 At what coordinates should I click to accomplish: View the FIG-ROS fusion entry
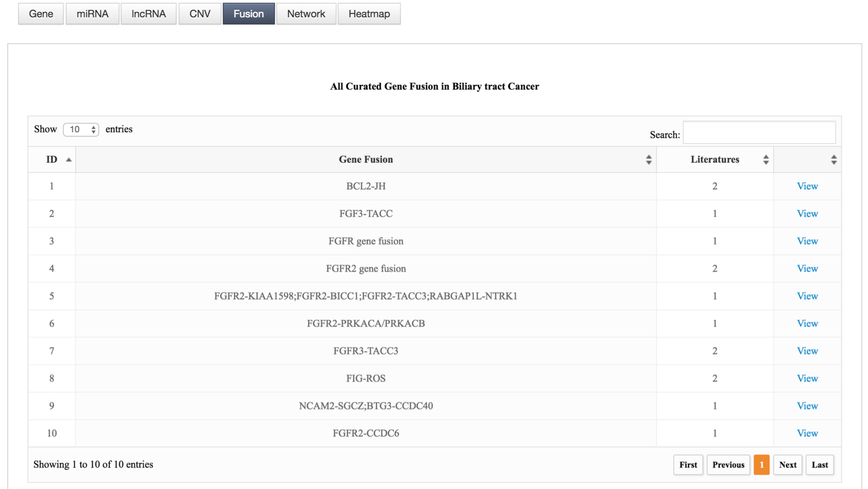coord(807,379)
